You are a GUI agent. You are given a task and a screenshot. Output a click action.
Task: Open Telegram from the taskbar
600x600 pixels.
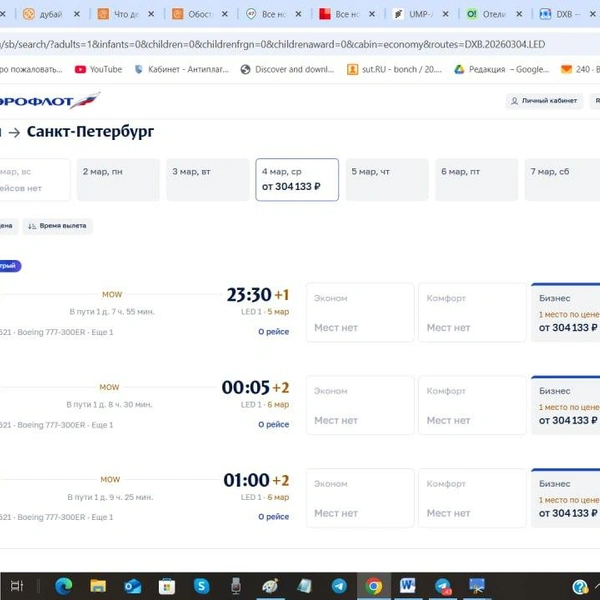339,586
